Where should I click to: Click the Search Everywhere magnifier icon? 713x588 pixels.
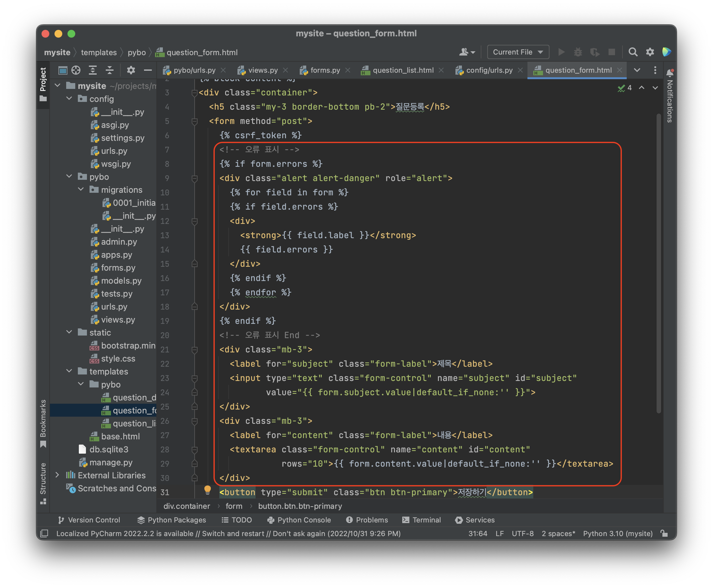633,52
